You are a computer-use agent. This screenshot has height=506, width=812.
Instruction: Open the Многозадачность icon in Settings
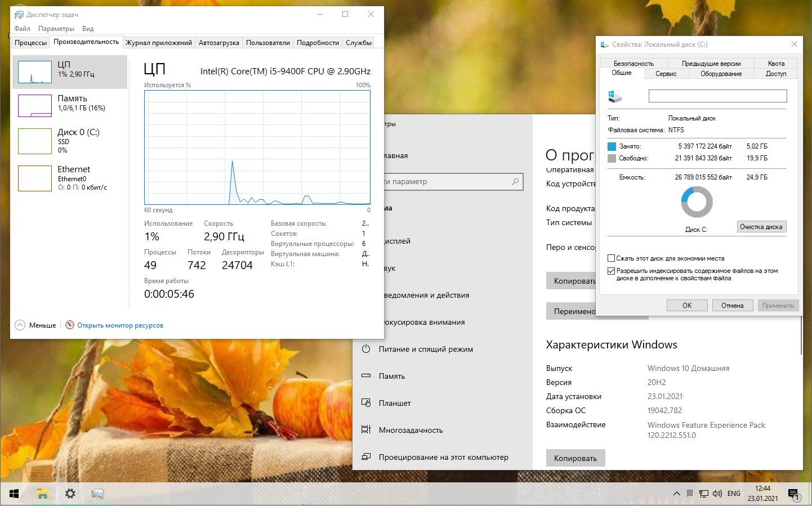coord(366,430)
